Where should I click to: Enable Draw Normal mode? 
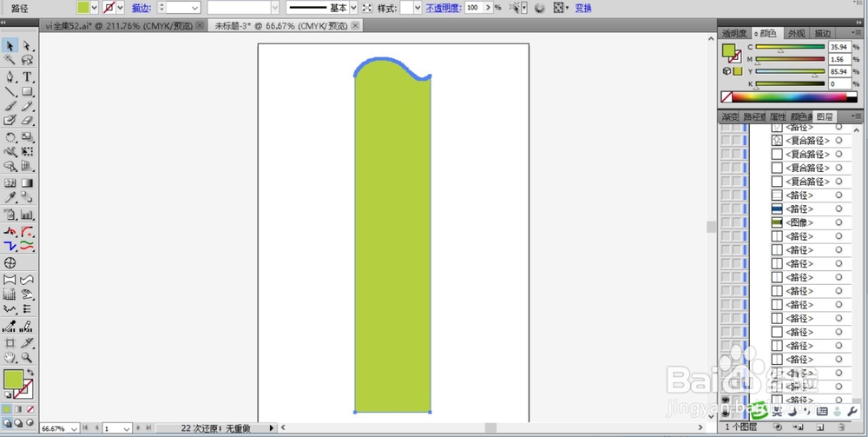pos(7,422)
